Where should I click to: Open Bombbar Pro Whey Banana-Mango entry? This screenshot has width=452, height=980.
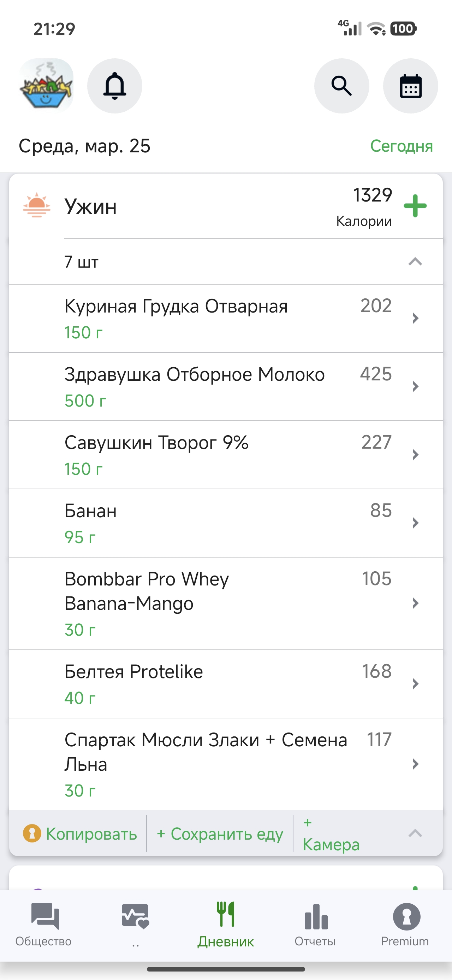tap(226, 604)
